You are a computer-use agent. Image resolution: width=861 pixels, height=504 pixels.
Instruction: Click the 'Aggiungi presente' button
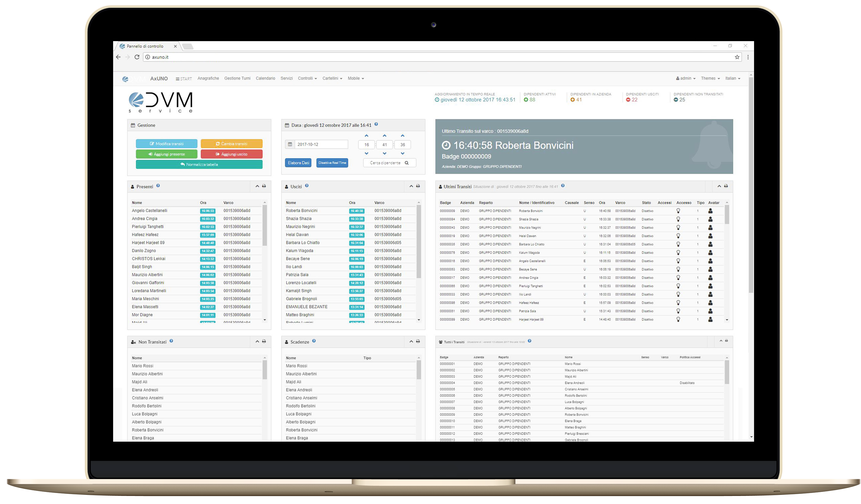coord(167,154)
